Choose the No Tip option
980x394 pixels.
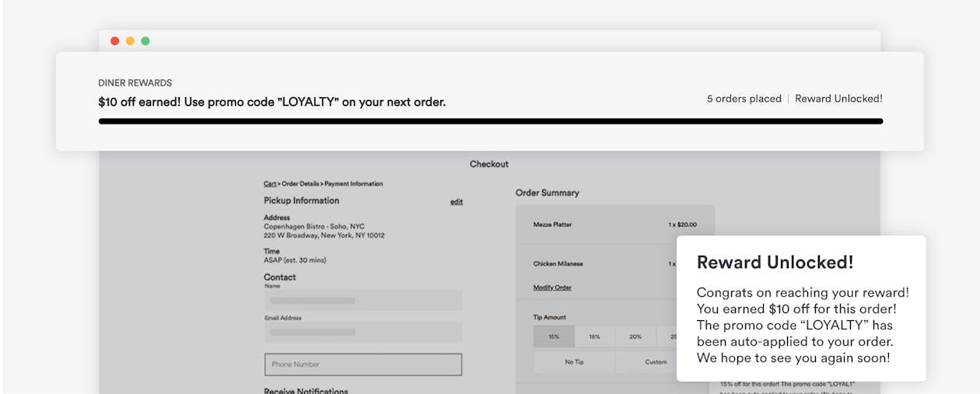[574, 362]
